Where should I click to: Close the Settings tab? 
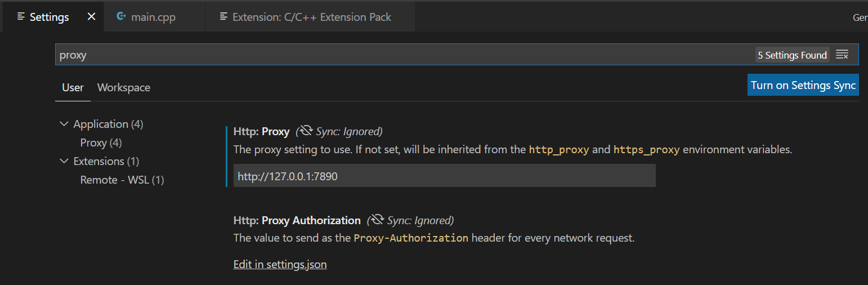(91, 17)
